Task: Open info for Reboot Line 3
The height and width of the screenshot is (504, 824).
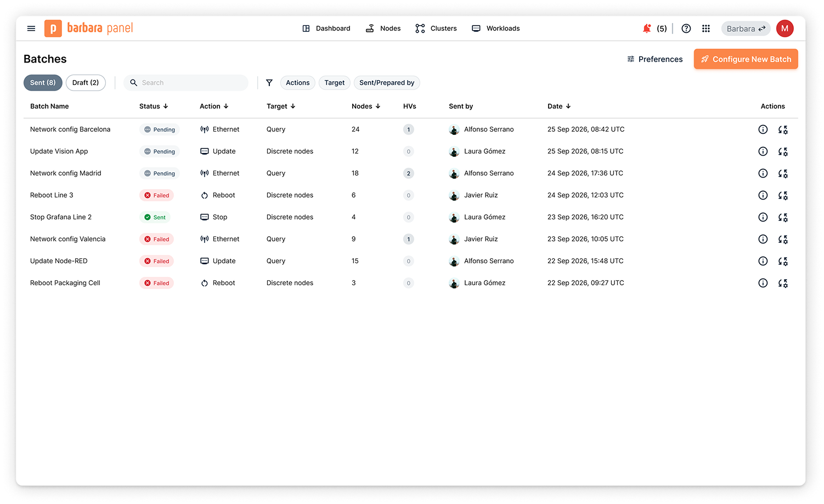Action: coord(763,195)
